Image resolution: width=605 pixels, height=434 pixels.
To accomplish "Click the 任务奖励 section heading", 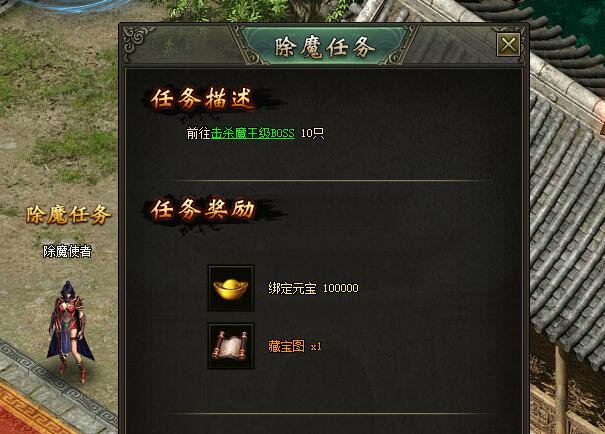I will coord(203,210).
